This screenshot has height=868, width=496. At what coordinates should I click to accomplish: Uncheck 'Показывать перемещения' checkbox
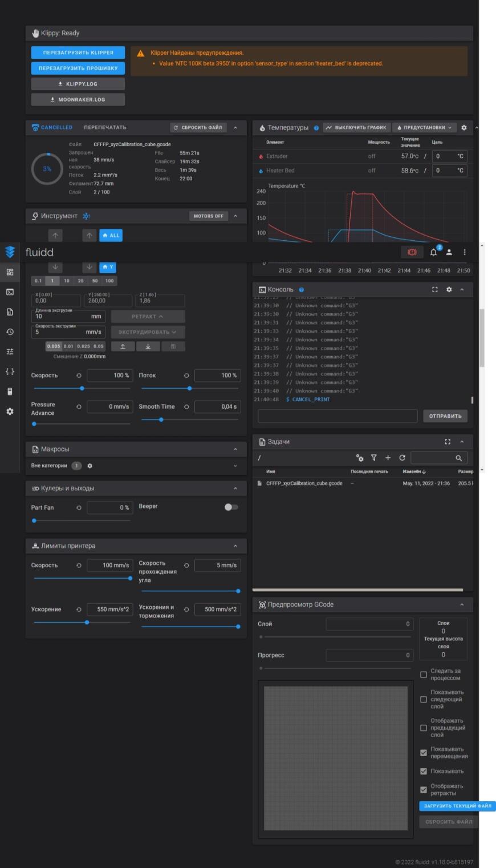click(x=424, y=753)
